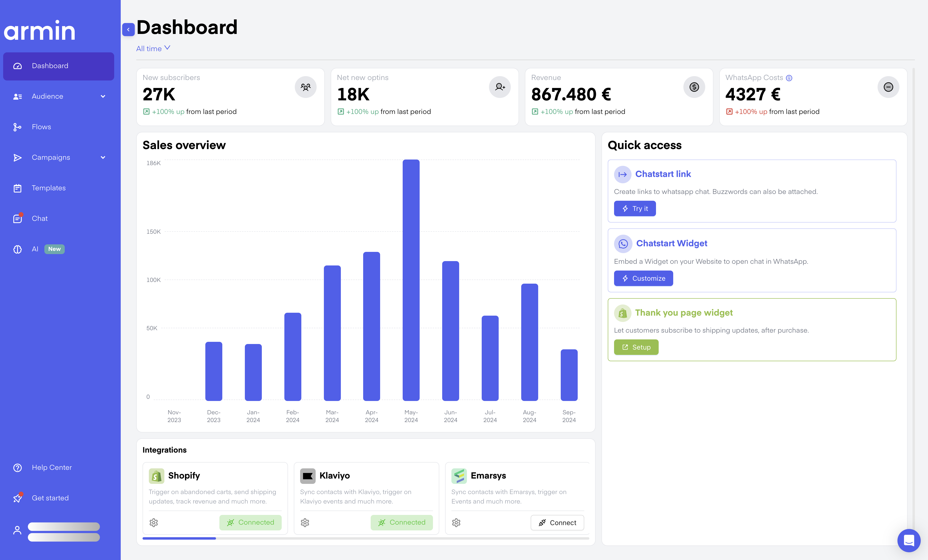Click the Try it button

(x=635, y=208)
